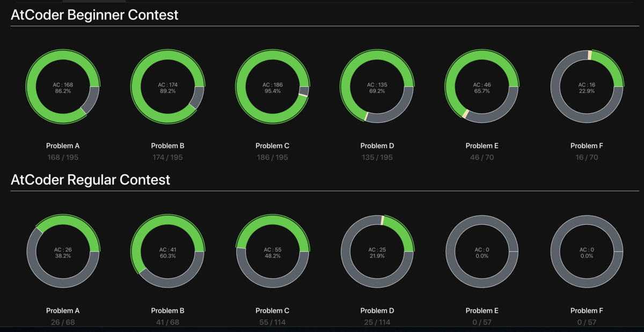Click the ABC Problem B donut chart
This screenshot has width=644, height=332.
tap(167, 87)
